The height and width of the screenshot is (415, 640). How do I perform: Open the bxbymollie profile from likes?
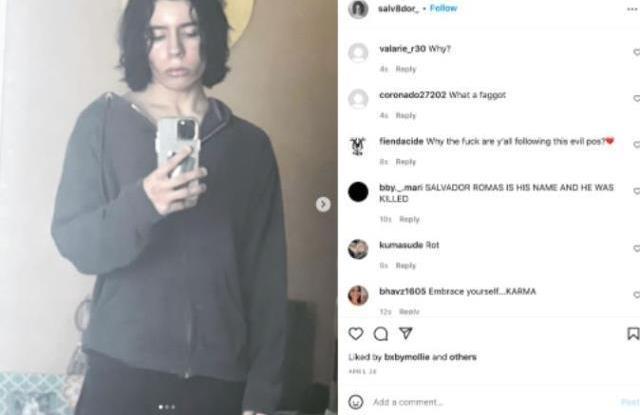pyautogui.click(x=407, y=357)
